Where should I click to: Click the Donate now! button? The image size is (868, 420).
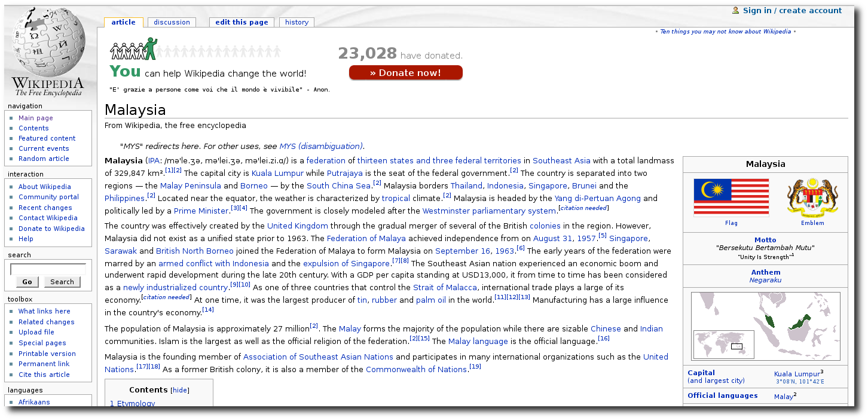[x=406, y=72]
